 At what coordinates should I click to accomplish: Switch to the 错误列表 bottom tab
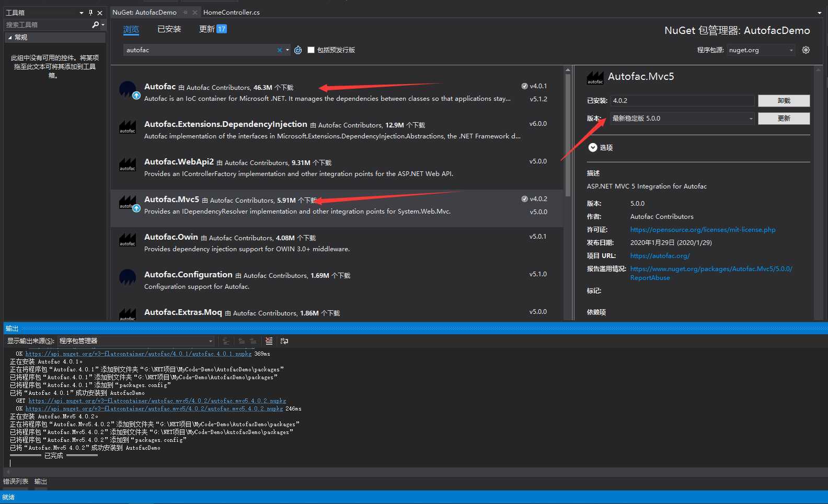(x=16, y=482)
